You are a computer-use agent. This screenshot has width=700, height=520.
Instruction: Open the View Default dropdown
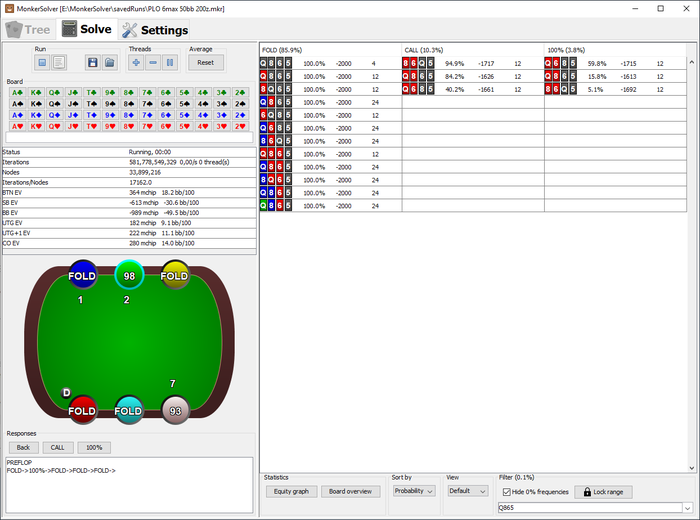pos(467,491)
